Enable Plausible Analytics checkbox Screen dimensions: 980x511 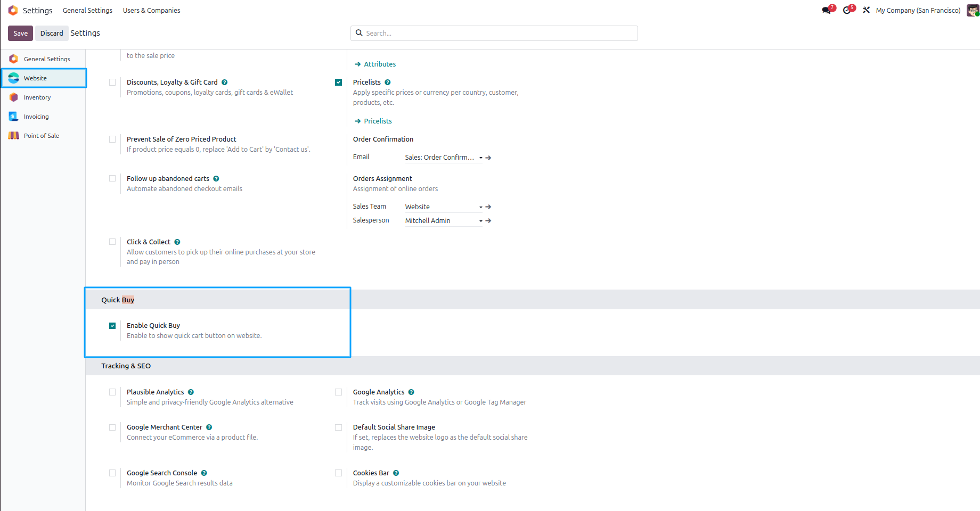(x=112, y=392)
